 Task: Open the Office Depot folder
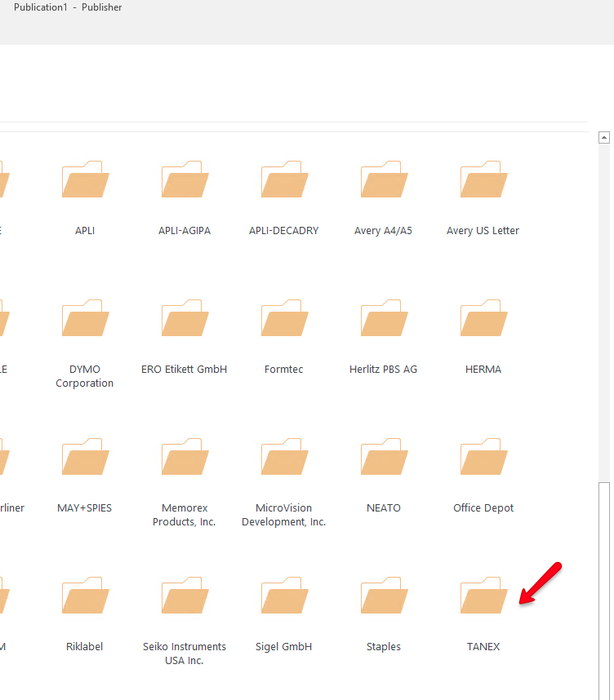[x=483, y=458]
